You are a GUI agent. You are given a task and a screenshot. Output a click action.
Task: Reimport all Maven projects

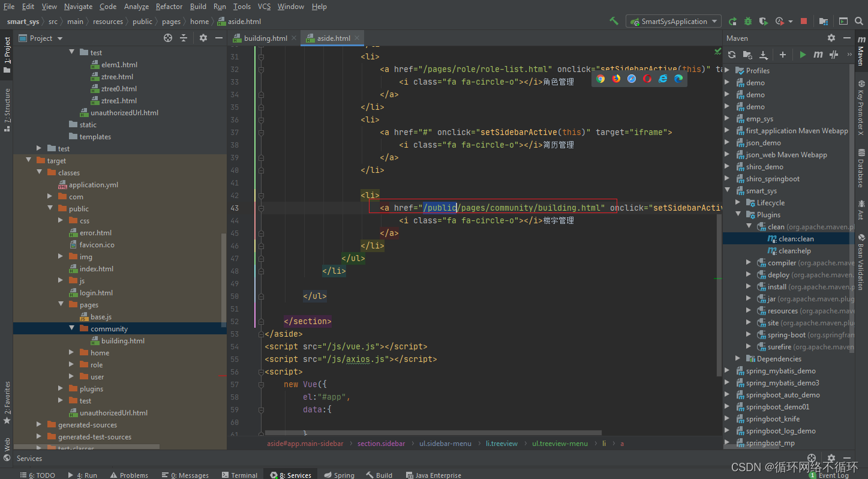732,55
